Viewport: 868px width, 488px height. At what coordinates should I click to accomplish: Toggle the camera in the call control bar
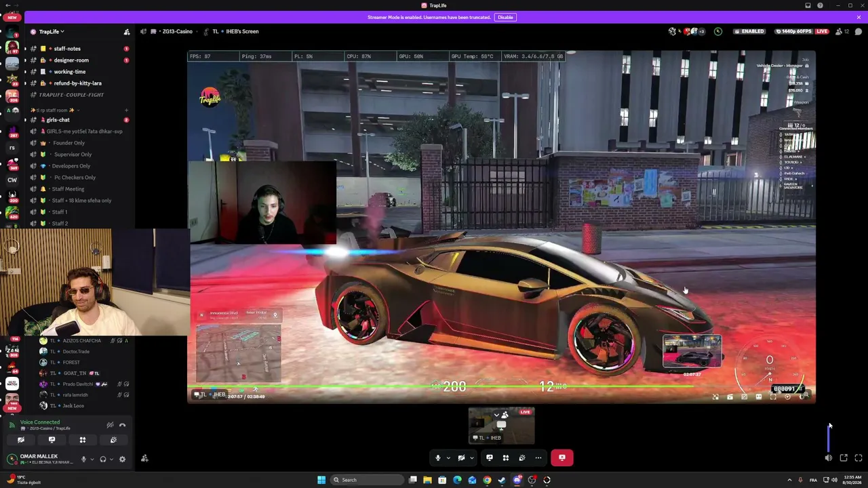click(x=461, y=457)
